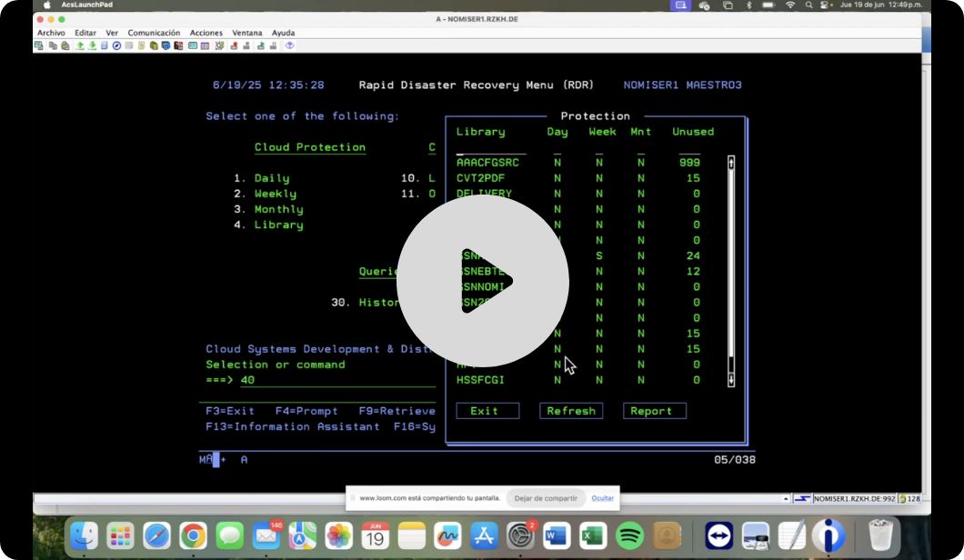Click the green download arrow toolbar icon
This screenshot has height=560, width=964.
click(92, 45)
